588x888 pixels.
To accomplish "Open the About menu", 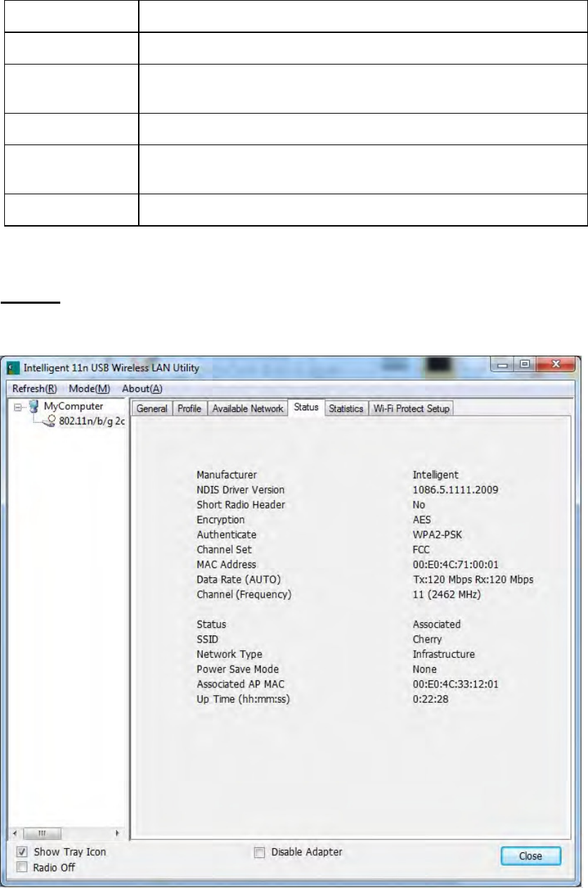I will [142, 389].
